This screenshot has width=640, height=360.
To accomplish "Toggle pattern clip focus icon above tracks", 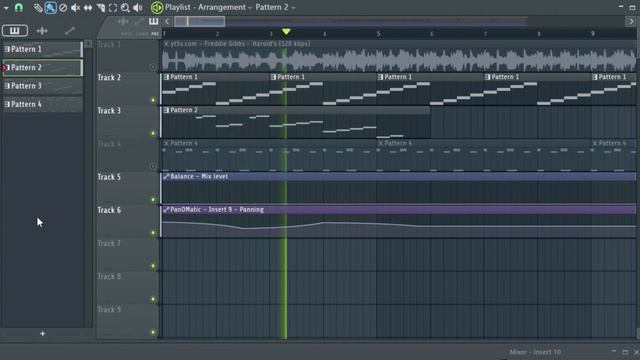I will [153, 21].
